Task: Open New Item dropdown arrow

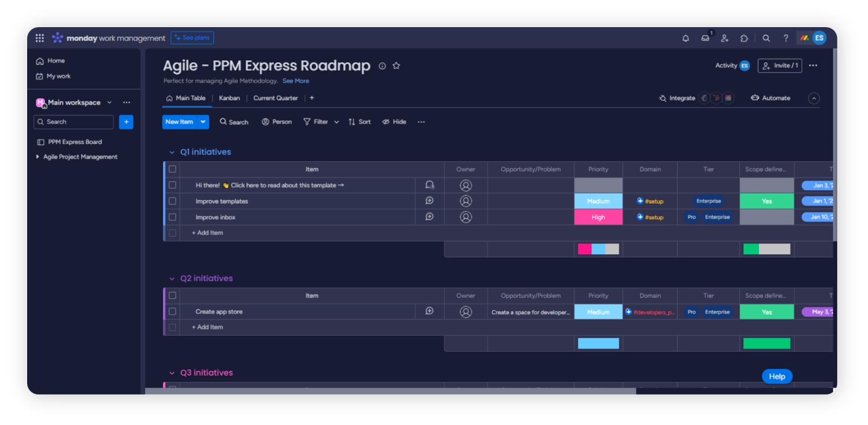Action: pos(203,122)
